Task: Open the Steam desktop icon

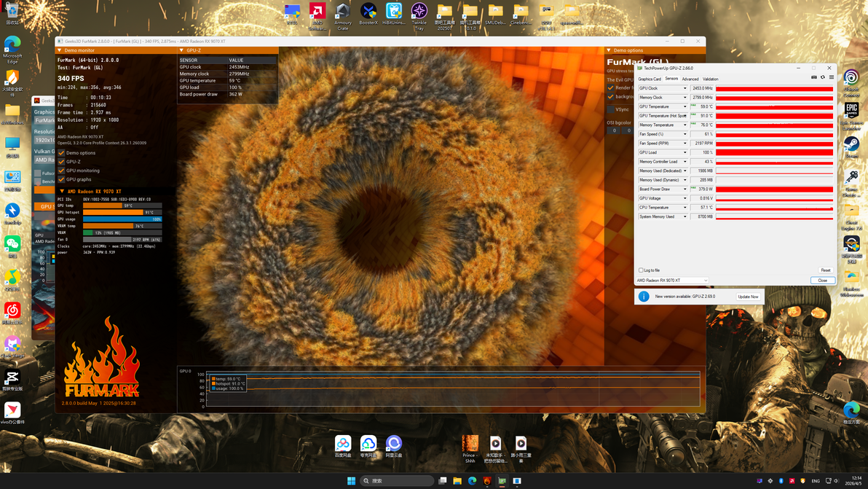Action: [x=851, y=147]
